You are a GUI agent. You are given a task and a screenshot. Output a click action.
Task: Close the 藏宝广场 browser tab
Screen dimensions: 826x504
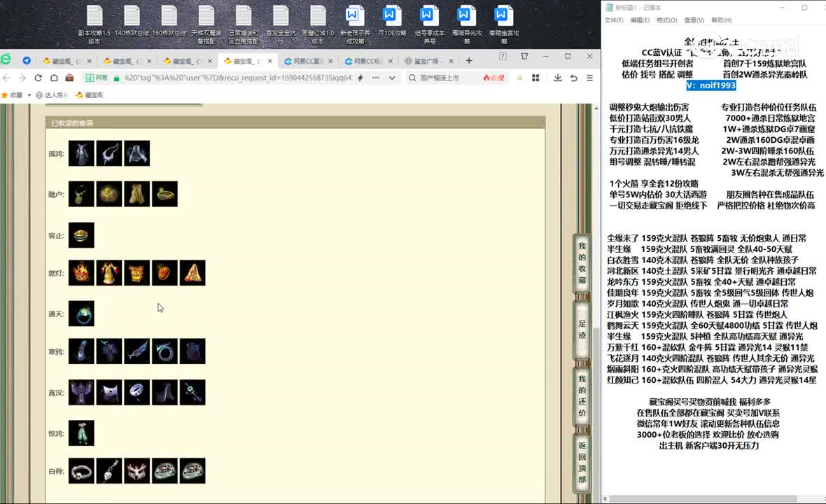451,61
